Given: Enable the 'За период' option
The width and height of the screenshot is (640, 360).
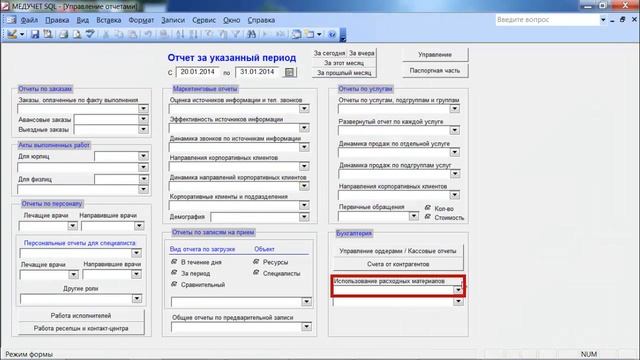Looking at the screenshot, I should tap(174, 272).
